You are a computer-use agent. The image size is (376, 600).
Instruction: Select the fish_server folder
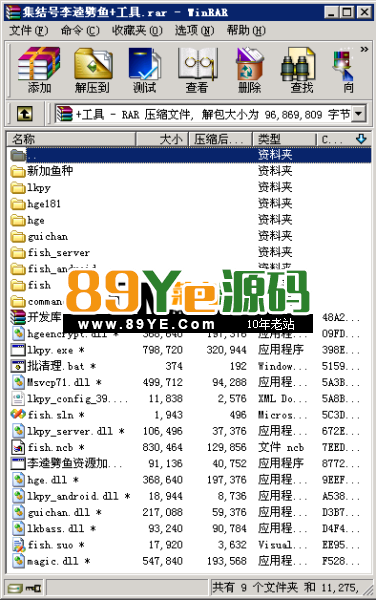[59, 253]
